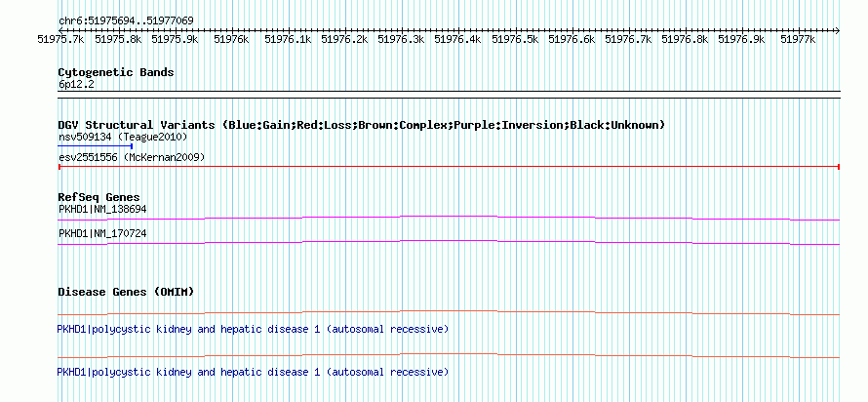Open the PKHD1|NM_138694 transcript label
This screenshot has width=868, height=402.
click(102, 210)
